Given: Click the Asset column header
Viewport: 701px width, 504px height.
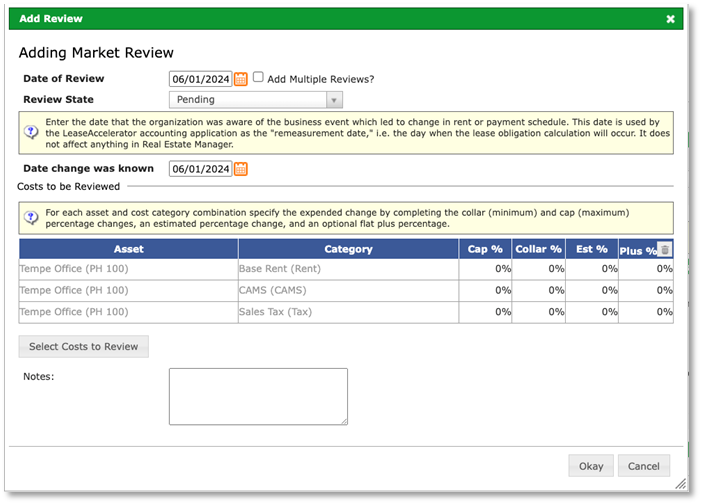Looking at the screenshot, I should click(x=128, y=249).
